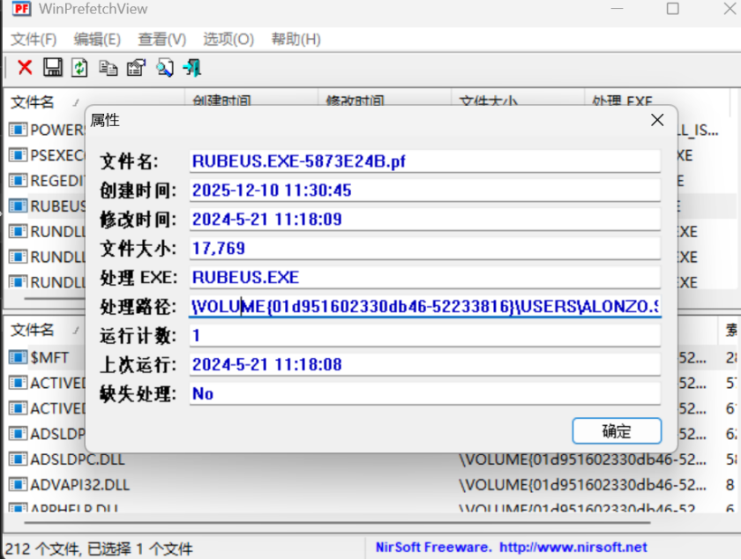The image size is (741, 560).
Task: Click the magnifier find icon in toolbar
Action: 164,68
